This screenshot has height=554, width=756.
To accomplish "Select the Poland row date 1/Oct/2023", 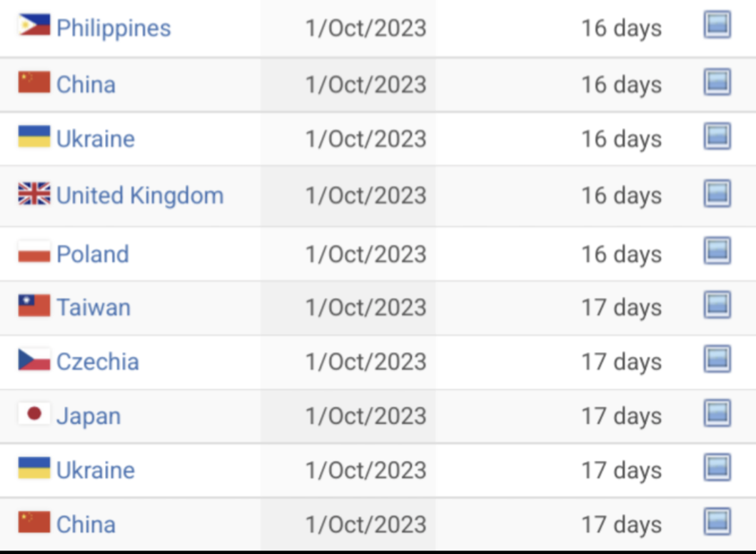I will 366,254.
